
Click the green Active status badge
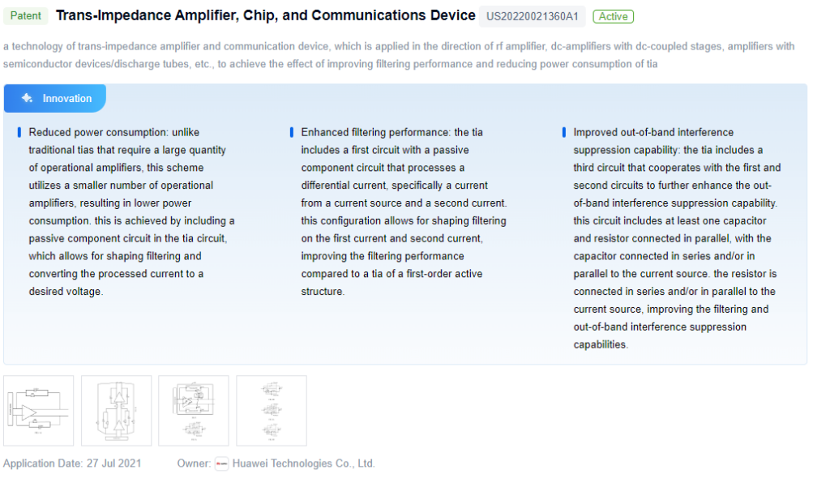[613, 16]
